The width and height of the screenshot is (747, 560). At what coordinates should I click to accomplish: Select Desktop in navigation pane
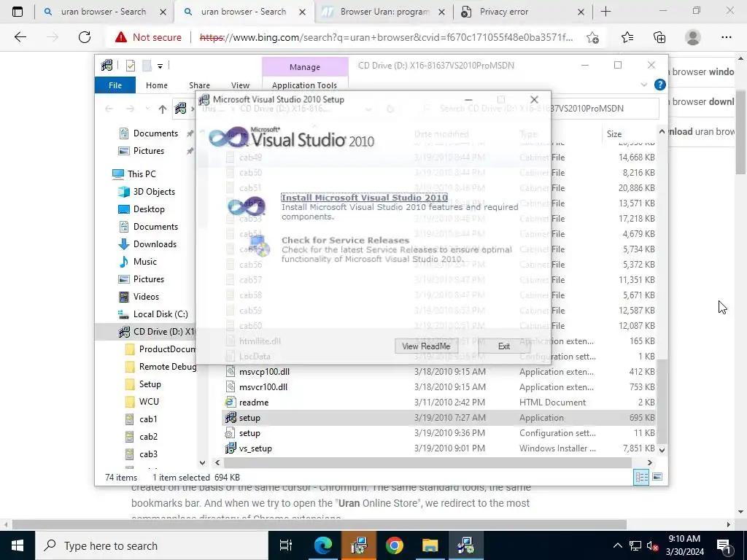click(149, 209)
